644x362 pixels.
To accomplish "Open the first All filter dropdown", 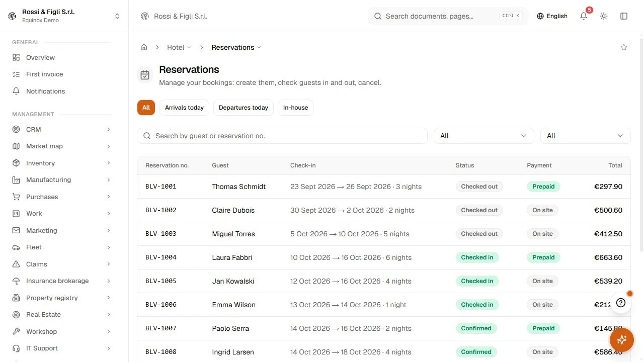I will tap(484, 136).
